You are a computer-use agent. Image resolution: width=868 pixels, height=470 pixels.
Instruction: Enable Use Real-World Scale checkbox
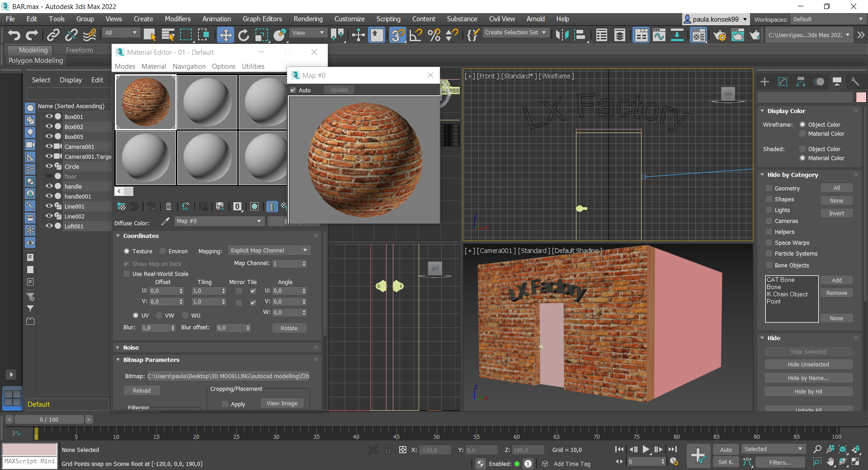pyautogui.click(x=127, y=274)
